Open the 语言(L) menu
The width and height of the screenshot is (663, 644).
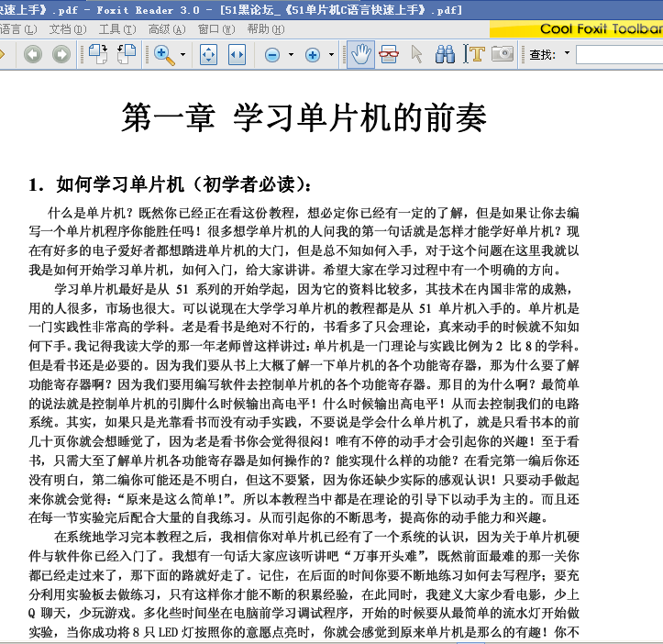pyautogui.click(x=18, y=29)
